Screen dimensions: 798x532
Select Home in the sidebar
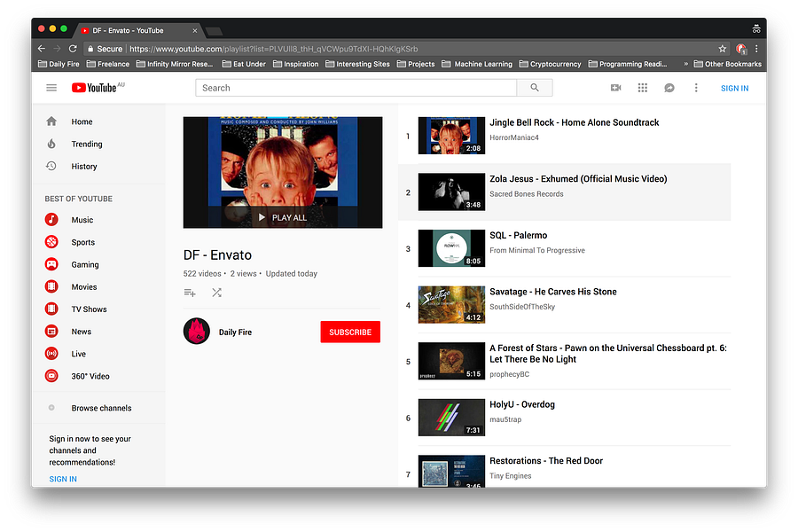82,121
